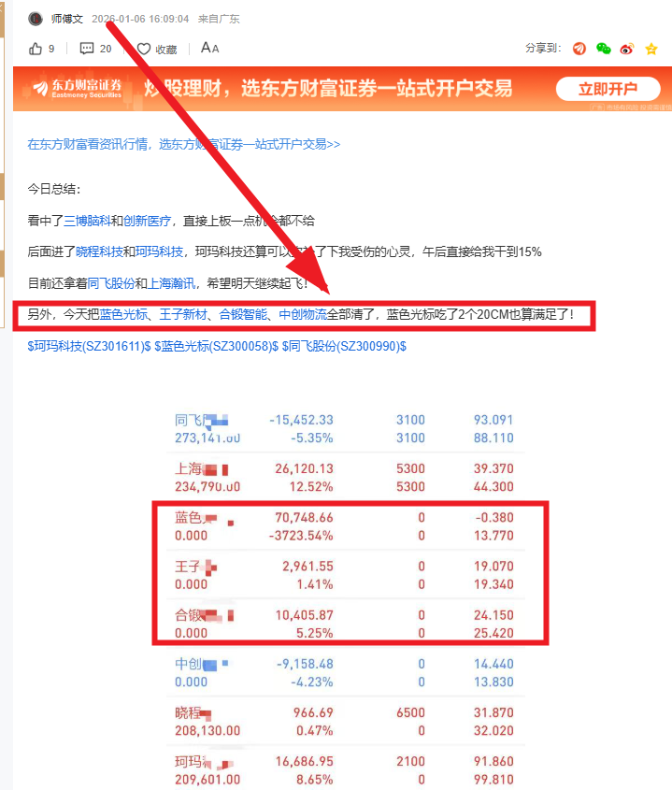The width and height of the screenshot is (672, 790).
Task: Share the post to Eastmoney orange icon
Action: 579,49
